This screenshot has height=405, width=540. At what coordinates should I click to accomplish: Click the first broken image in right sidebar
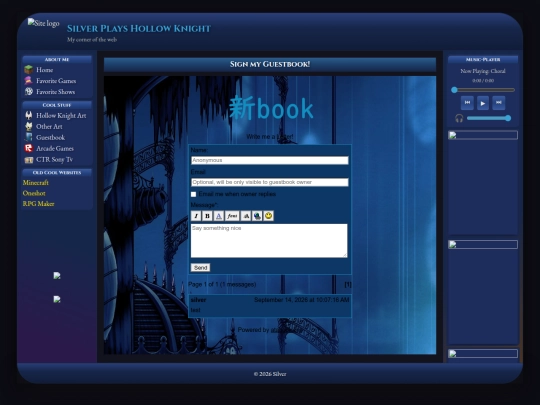483,135
